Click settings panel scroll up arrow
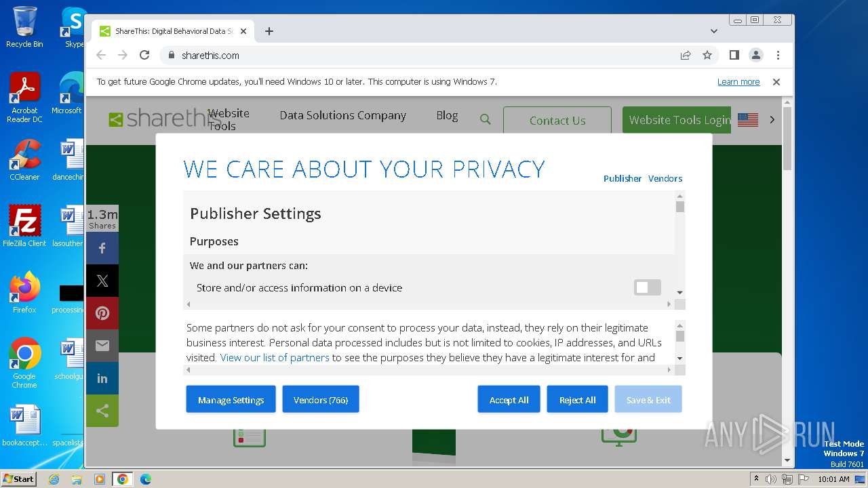868x488 pixels. pos(680,196)
